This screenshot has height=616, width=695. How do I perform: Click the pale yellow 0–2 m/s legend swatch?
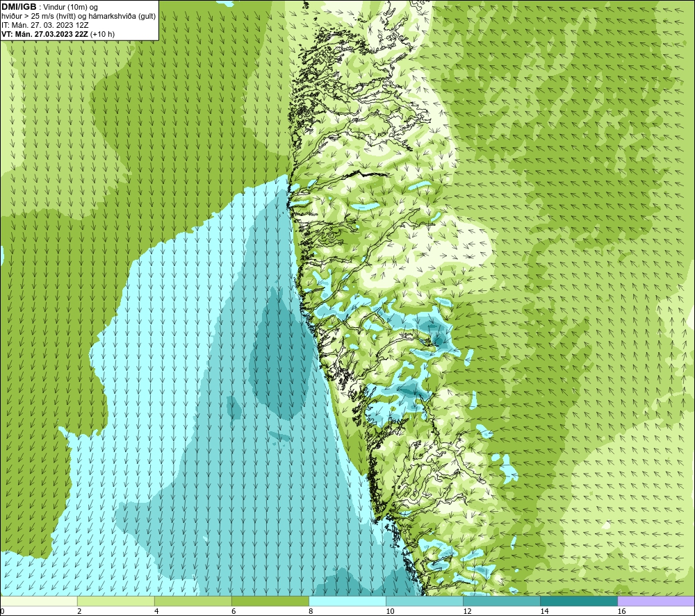point(39,601)
